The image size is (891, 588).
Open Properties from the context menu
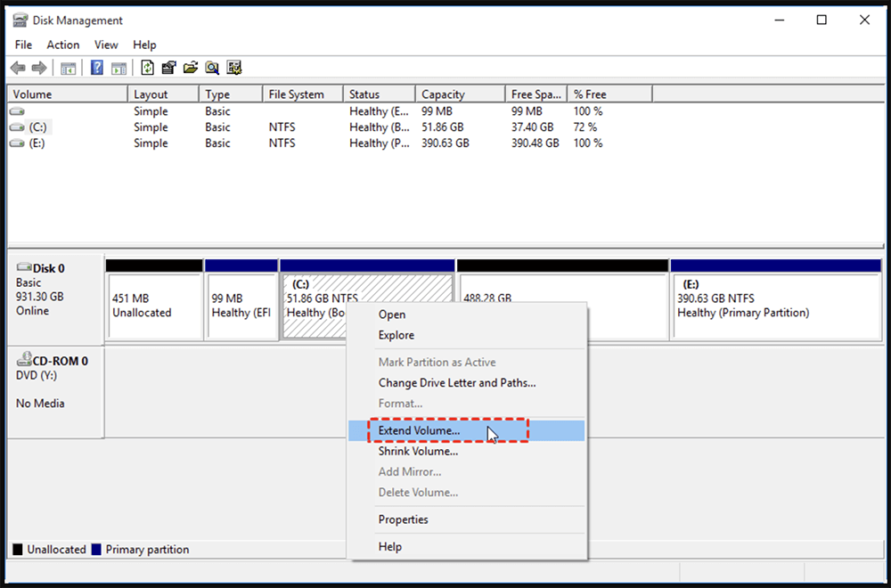point(411,519)
